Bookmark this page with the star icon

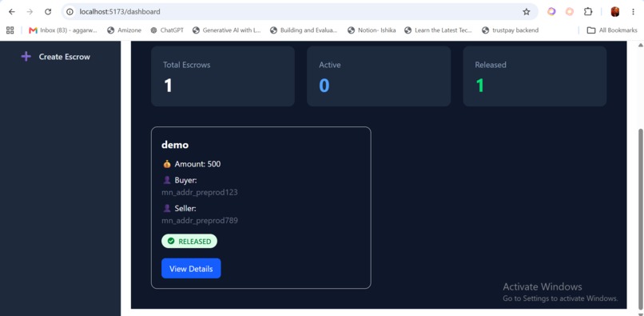pyautogui.click(x=526, y=12)
